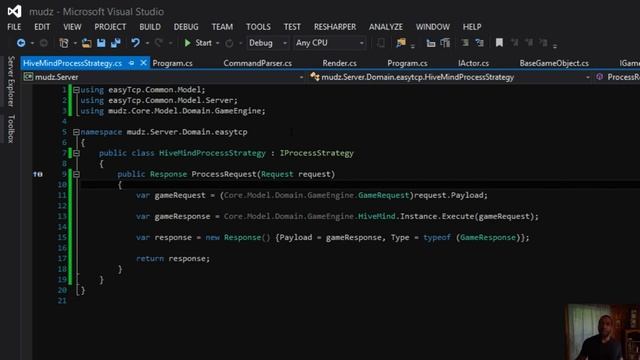
Task: Open the Any CPU platform dropdown
Action: coord(329,43)
